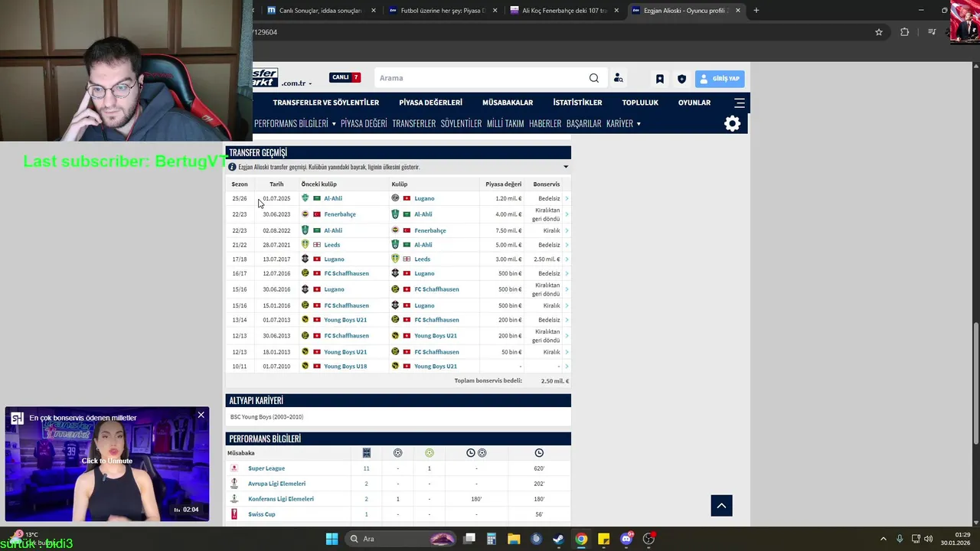Viewport: 980px width, 551px height.
Task: Click the Windows Start button
Action: tap(332, 539)
